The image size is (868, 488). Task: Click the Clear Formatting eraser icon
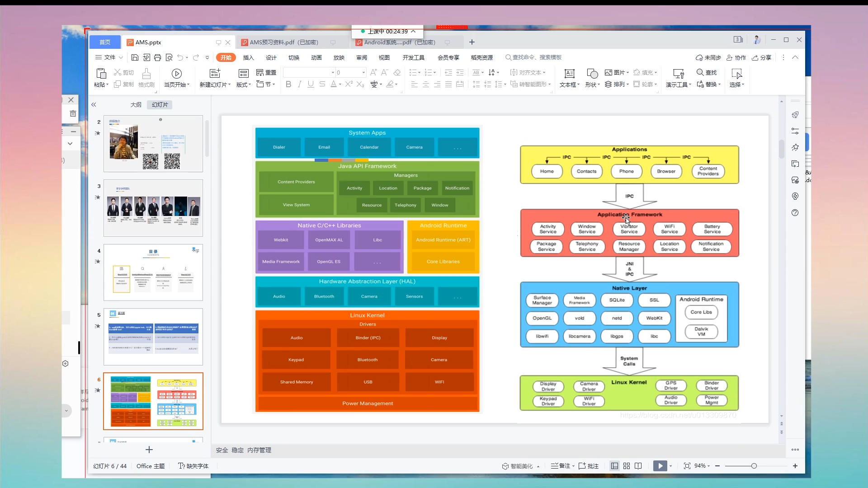tap(397, 72)
